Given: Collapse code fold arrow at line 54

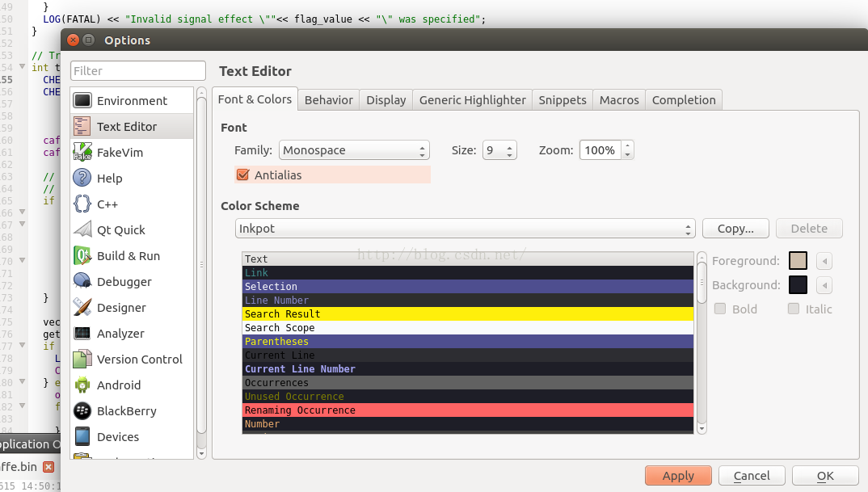Looking at the screenshot, I should click(x=22, y=66).
